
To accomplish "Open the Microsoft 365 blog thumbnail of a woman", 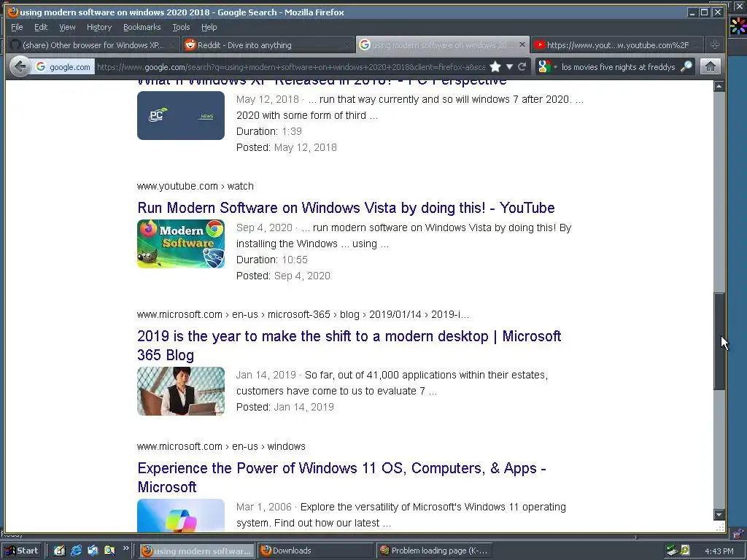I will click(181, 391).
